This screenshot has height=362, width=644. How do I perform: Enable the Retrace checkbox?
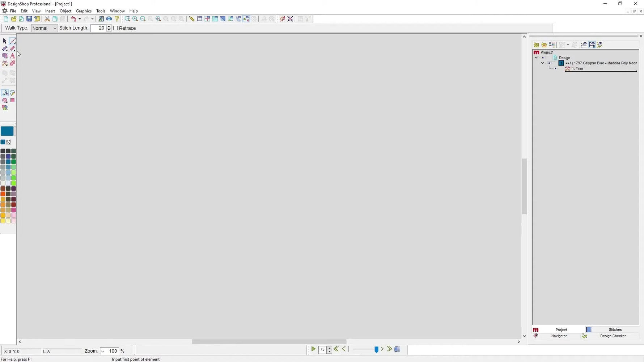[x=115, y=28]
